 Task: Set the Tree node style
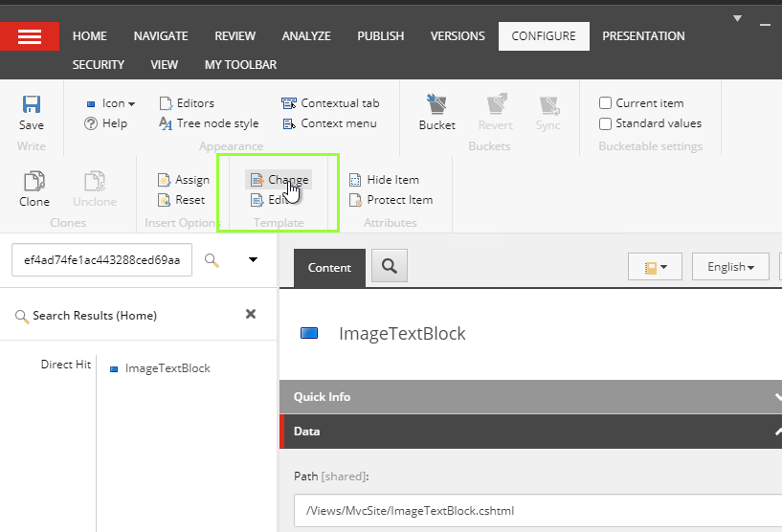[209, 123]
